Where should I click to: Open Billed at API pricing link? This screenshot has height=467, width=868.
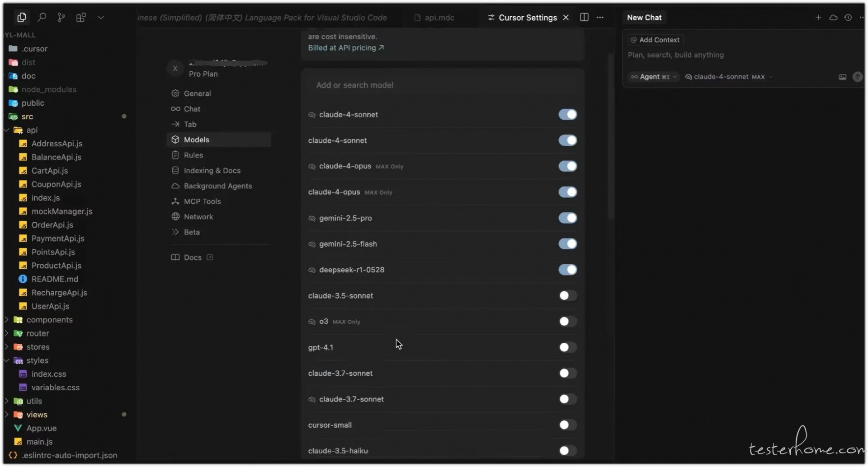click(x=346, y=47)
